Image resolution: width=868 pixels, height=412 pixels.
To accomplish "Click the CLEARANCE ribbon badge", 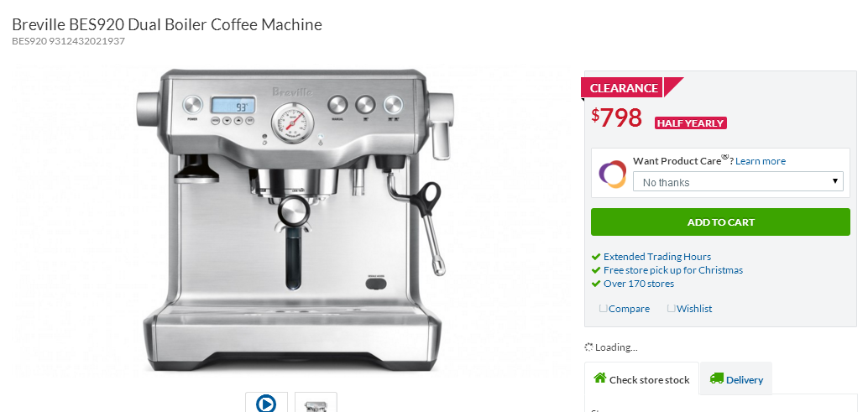I will click(x=624, y=87).
